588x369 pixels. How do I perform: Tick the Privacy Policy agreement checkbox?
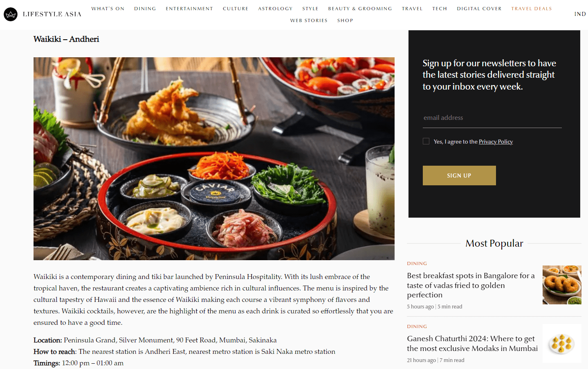[x=426, y=141]
